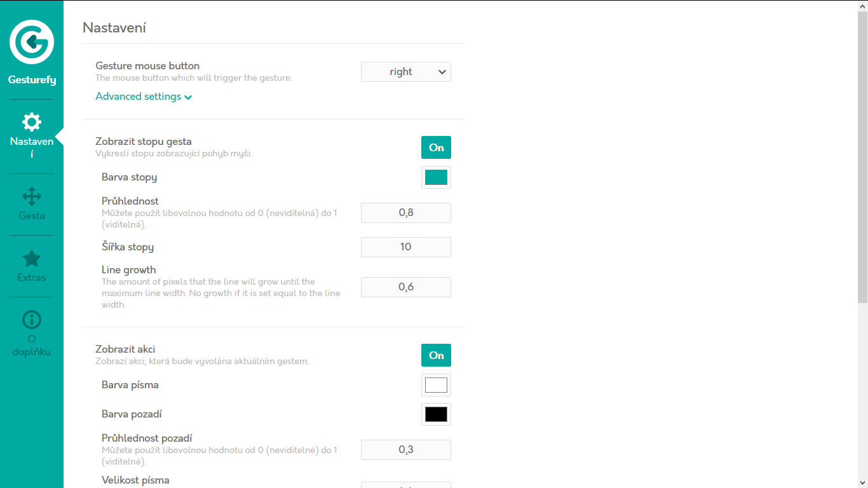The height and width of the screenshot is (488, 868).
Task: Open Nastavení via the gear icon
Action: click(32, 122)
